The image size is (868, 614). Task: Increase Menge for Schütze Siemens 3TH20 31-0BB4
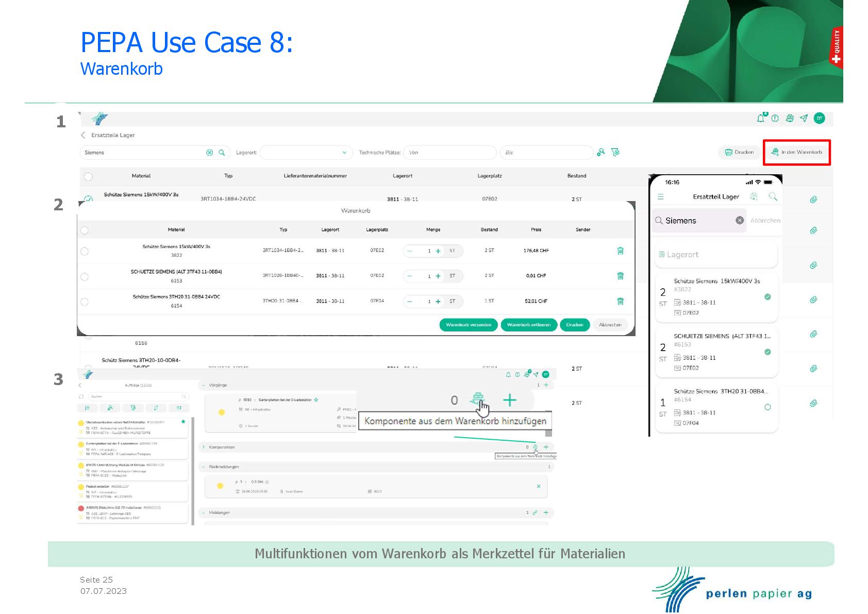[x=438, y=302]
